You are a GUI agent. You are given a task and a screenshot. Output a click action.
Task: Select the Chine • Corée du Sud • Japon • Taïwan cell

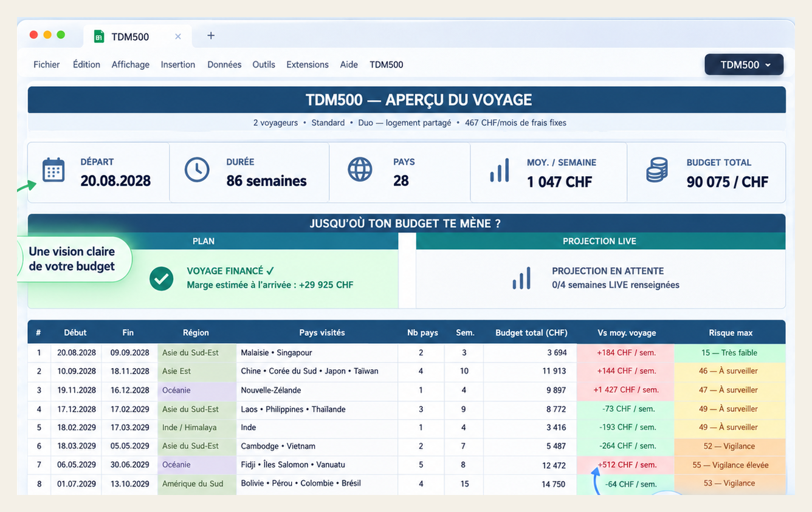[317, 371]
